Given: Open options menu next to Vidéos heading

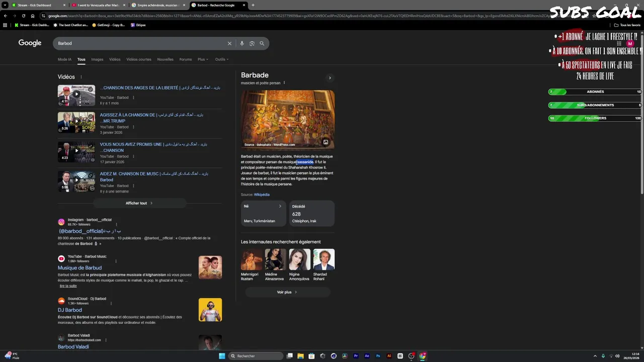Looking at the screenshot, I should (81, 77).
